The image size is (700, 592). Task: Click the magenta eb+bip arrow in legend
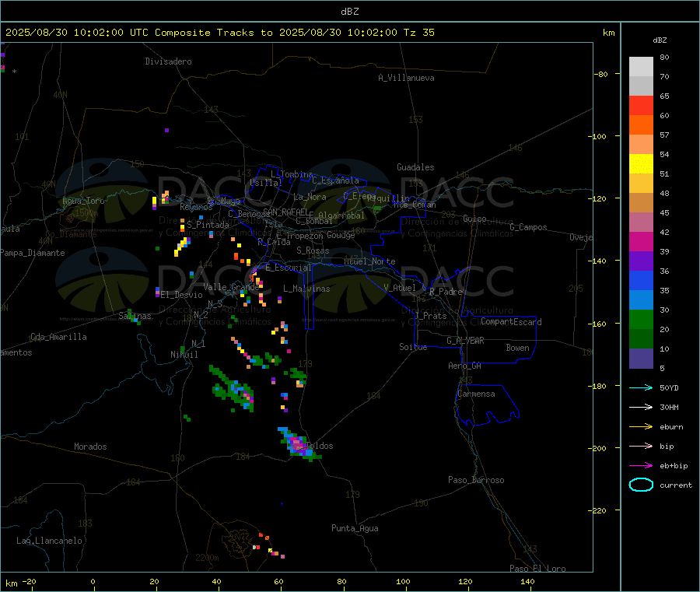(x=641, y=466)
